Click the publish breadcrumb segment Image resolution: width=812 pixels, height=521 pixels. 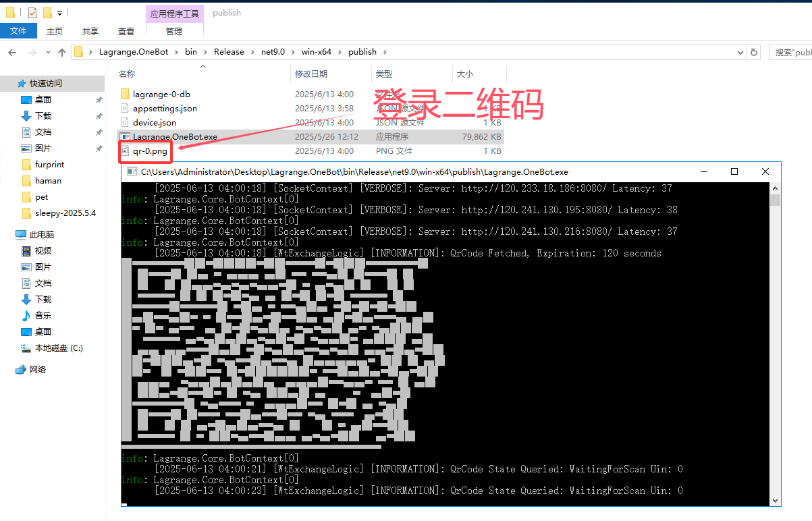(362, 52)
